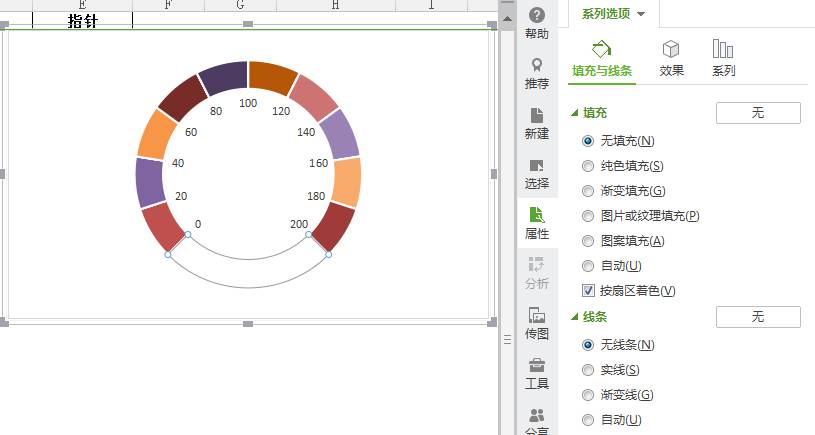The height and width of the screenshot is (435, 815).
Task: Click the 100 data label on the chart
Action: [248, 103]
